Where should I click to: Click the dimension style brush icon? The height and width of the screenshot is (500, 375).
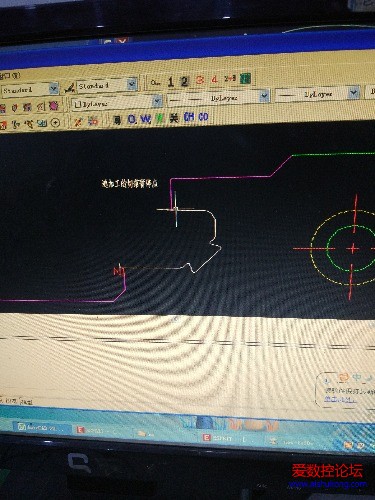[69, 88]
